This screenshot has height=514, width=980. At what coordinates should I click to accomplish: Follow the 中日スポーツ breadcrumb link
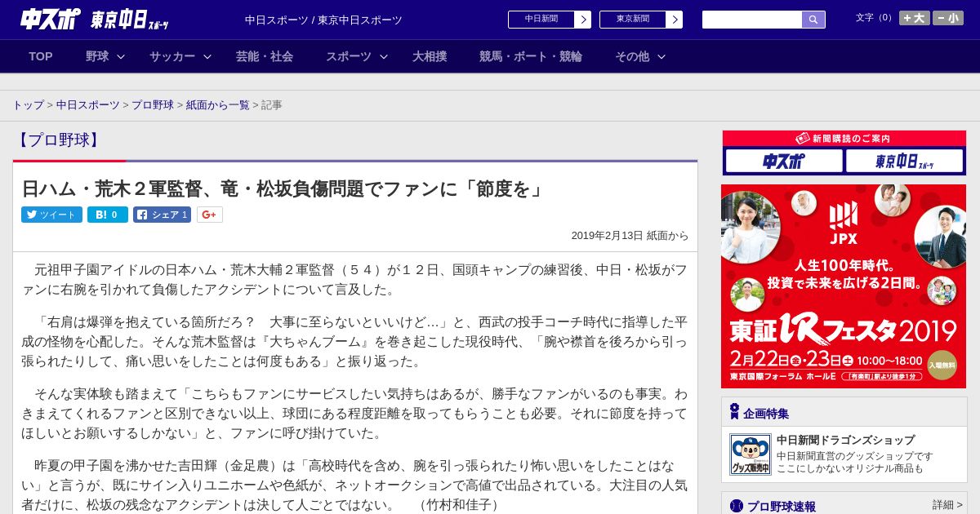(87, 105)
